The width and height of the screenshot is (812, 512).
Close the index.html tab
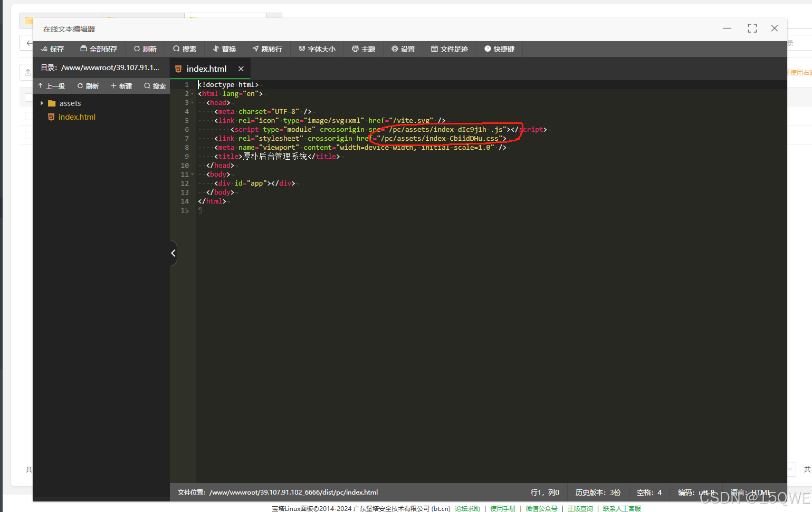click(241, 69)
